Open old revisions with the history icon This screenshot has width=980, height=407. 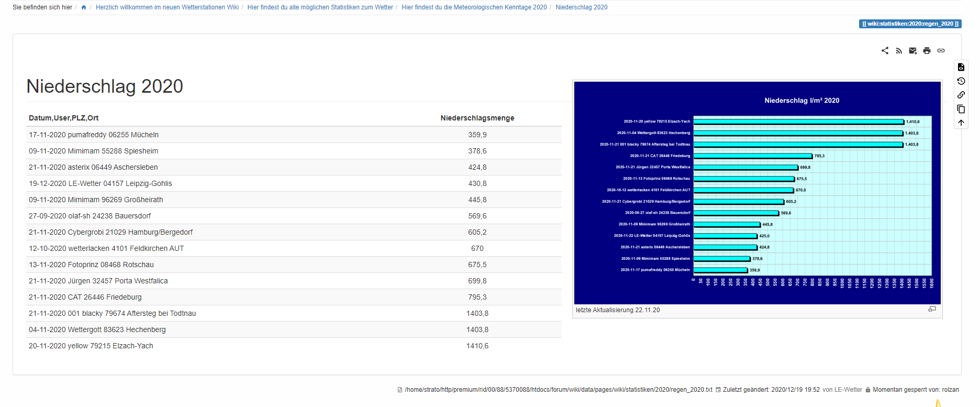961,81
